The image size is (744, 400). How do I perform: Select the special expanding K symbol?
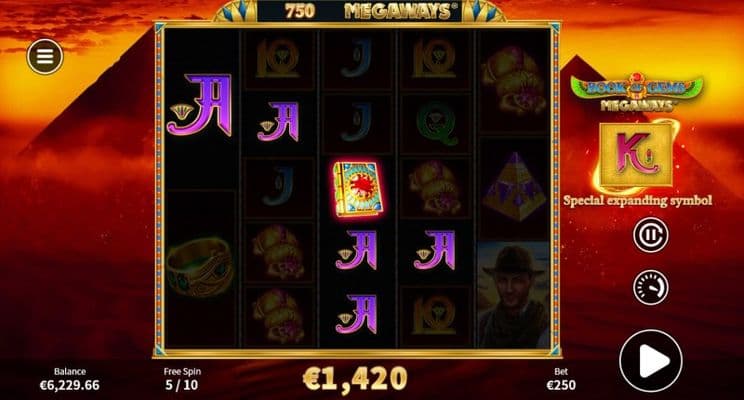click(636, 155)
